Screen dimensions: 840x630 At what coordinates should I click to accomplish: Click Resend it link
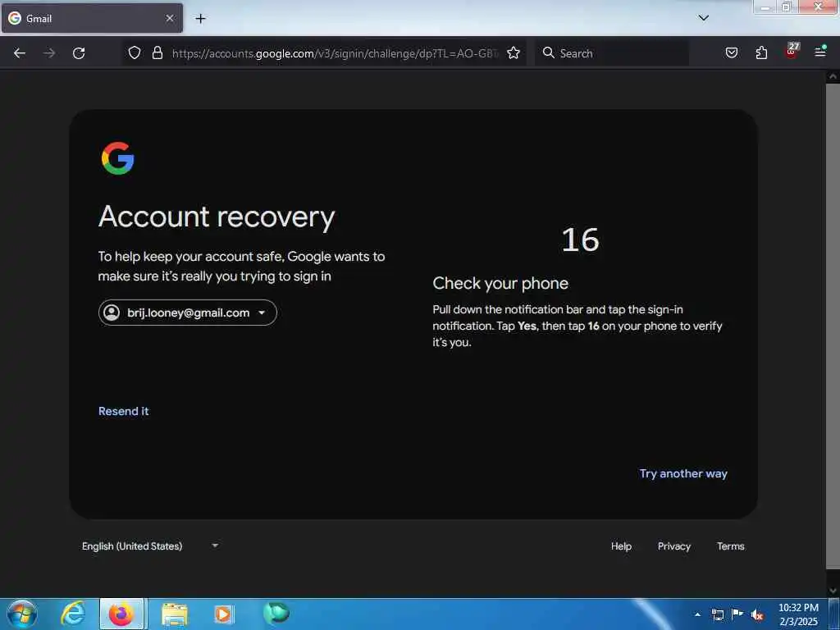(x=124, y=411)
